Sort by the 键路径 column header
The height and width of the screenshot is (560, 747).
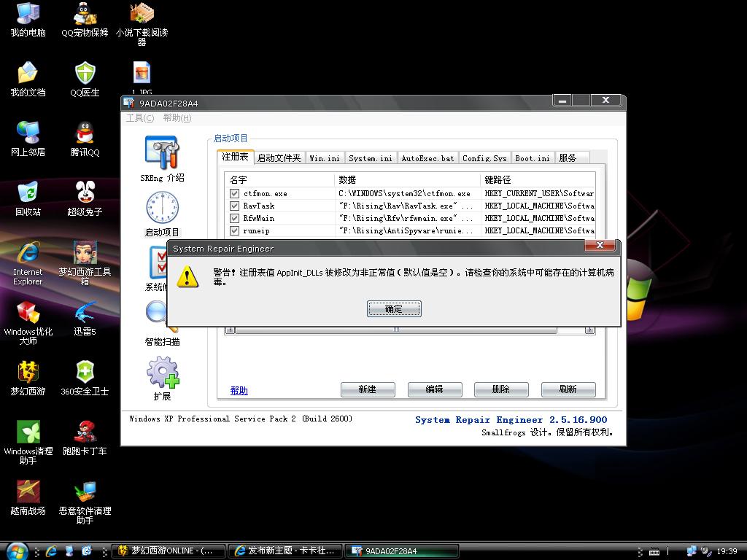[538, 179]
